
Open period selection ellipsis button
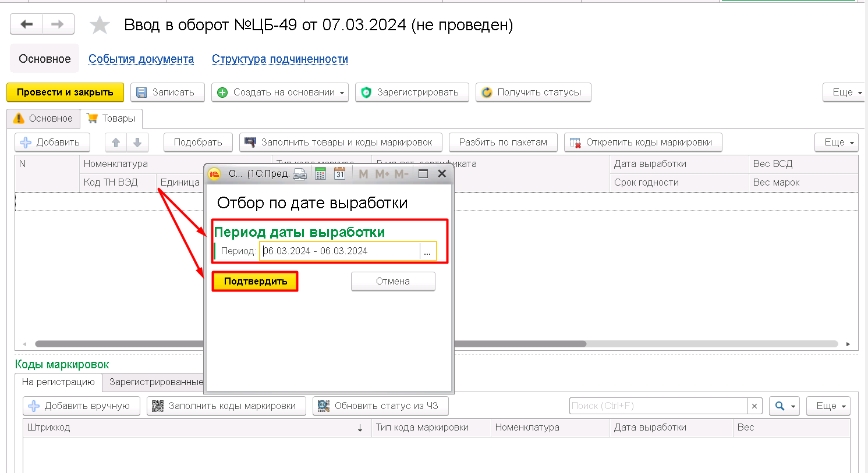pyautogui.click(x=427, y=251)
